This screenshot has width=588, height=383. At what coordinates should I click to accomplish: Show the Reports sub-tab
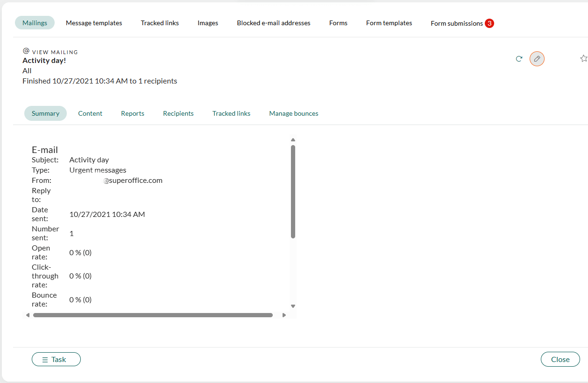tap(133, 113)
